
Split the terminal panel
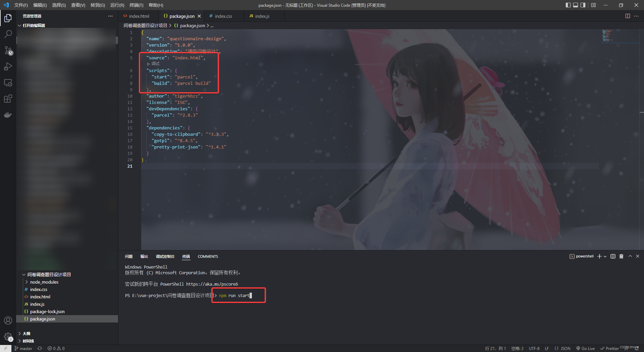613,256
